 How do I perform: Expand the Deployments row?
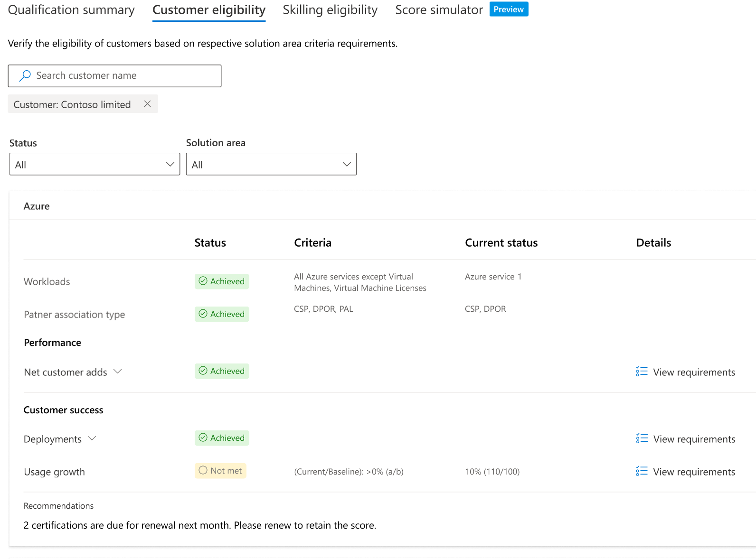click(x=92, y=438)
